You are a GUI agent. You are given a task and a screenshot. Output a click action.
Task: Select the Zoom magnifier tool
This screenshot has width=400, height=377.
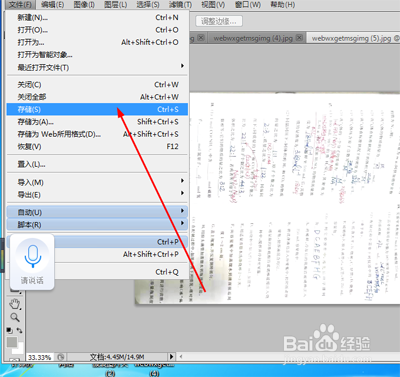pyautogui.click(x=15, y=317)
